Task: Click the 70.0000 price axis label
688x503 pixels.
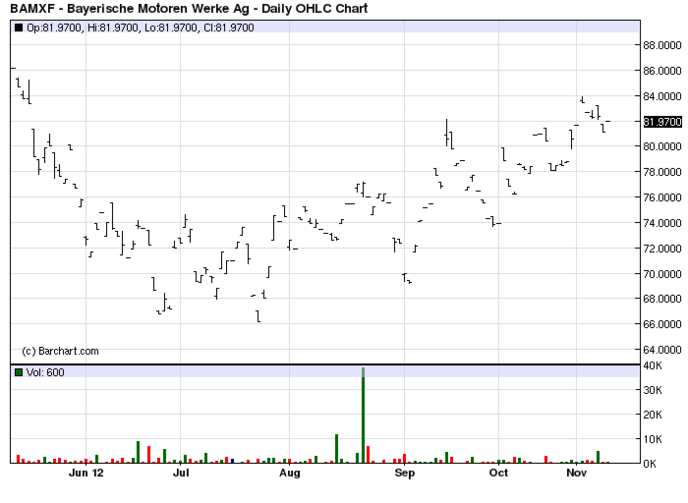Action: tap(662, 274)
